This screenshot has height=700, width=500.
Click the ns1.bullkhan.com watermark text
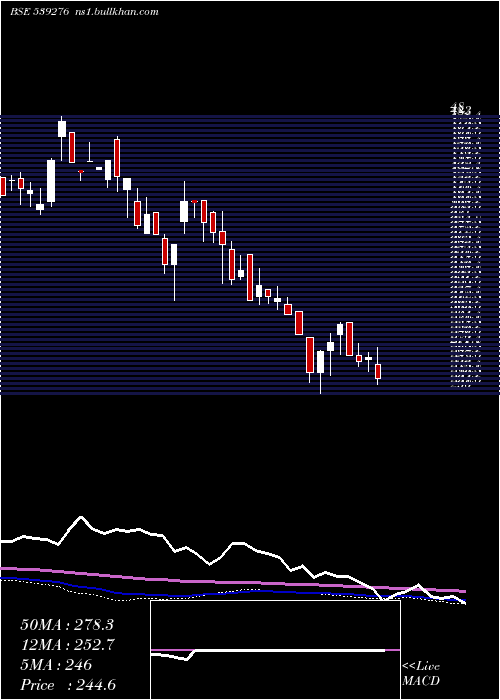pos(118,12)
